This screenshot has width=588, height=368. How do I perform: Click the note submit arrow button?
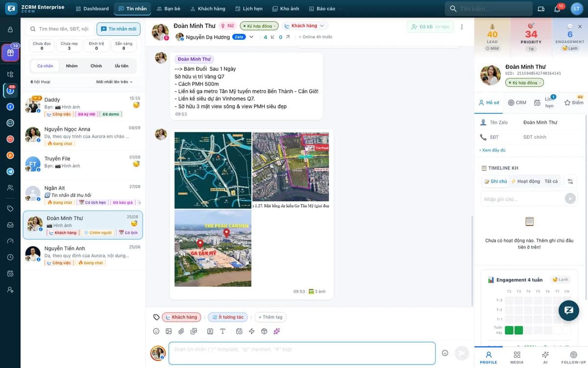(570, 199)
